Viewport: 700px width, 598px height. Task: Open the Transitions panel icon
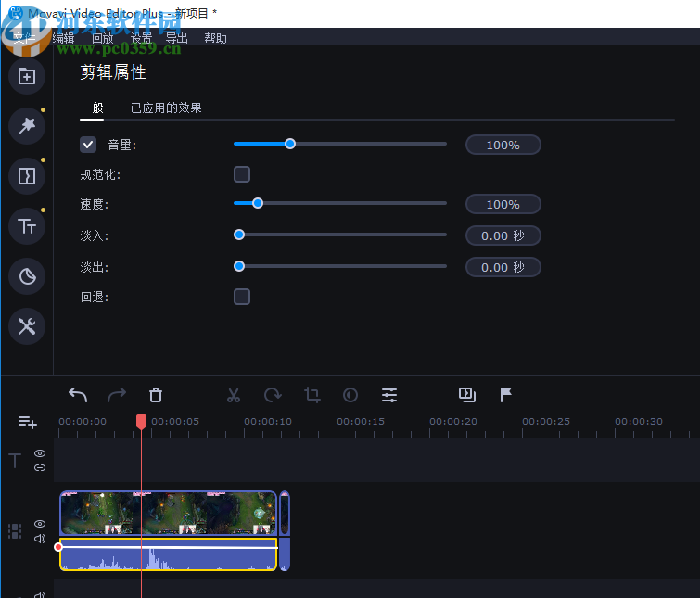tap(27, 176)
